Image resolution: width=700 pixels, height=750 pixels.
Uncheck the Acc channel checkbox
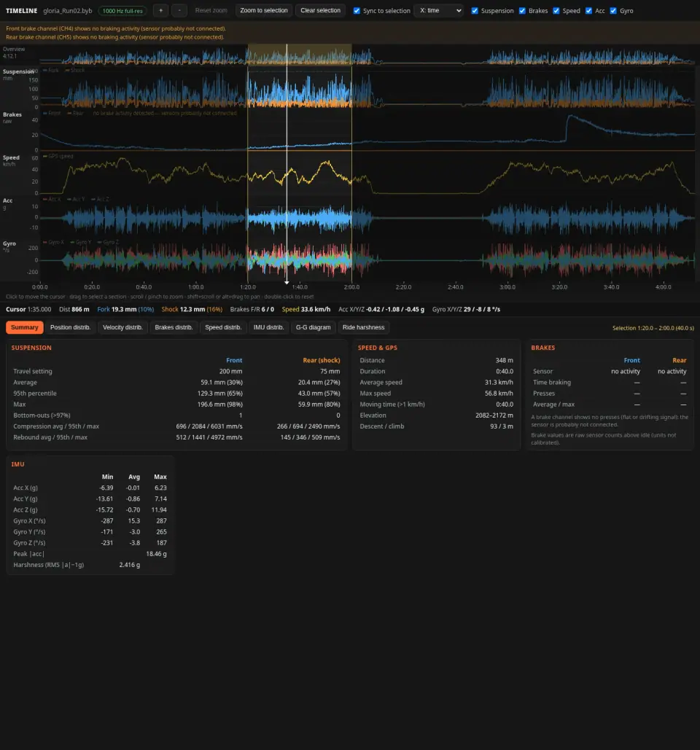588,10
